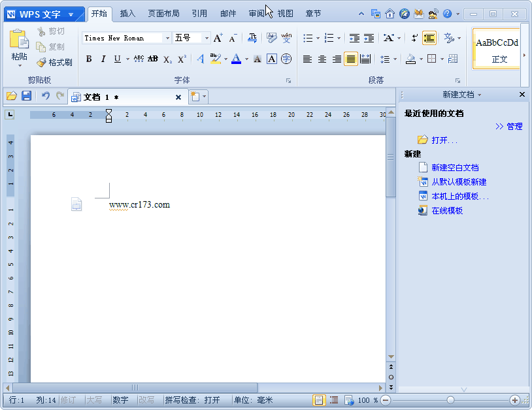Click the enclosed character 字 icon
Viewport: 532px width, 410px height.
[x=286, y=59]
